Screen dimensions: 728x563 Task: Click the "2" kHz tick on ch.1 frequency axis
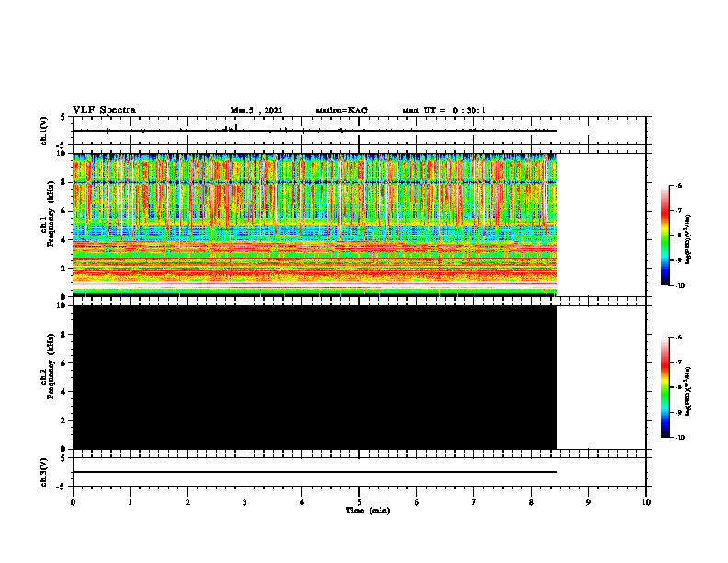click(x=64, y=269)
